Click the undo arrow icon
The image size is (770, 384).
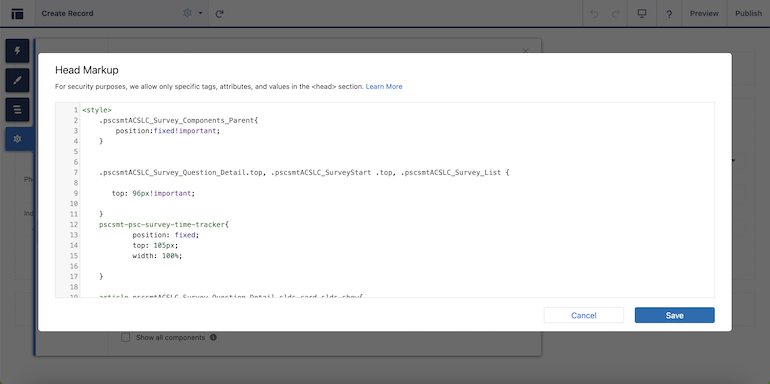(x=594, y=14)
